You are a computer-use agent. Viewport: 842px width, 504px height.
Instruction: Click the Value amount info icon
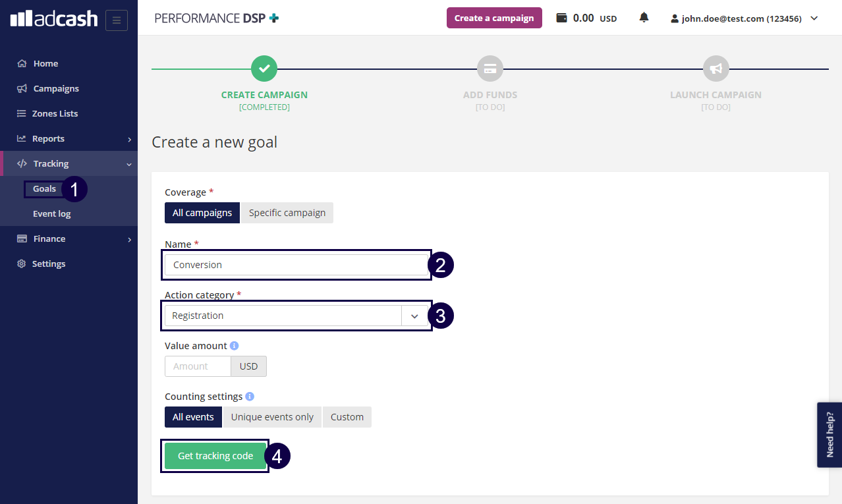(x=235, y=346)
